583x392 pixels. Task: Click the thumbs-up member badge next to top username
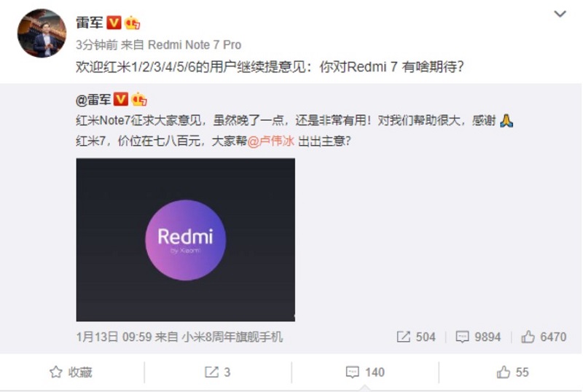pos(133,23)
